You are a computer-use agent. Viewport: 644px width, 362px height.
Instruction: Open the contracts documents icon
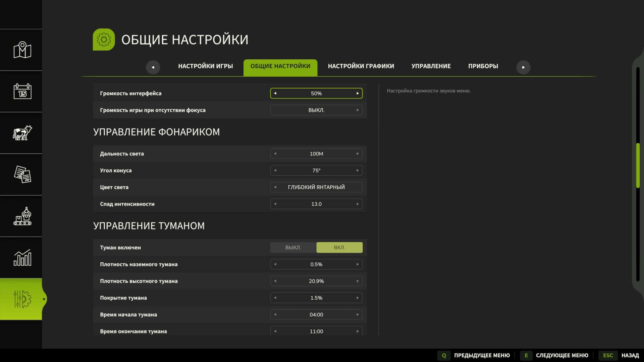pyautogui.click(x=22, y=174)
